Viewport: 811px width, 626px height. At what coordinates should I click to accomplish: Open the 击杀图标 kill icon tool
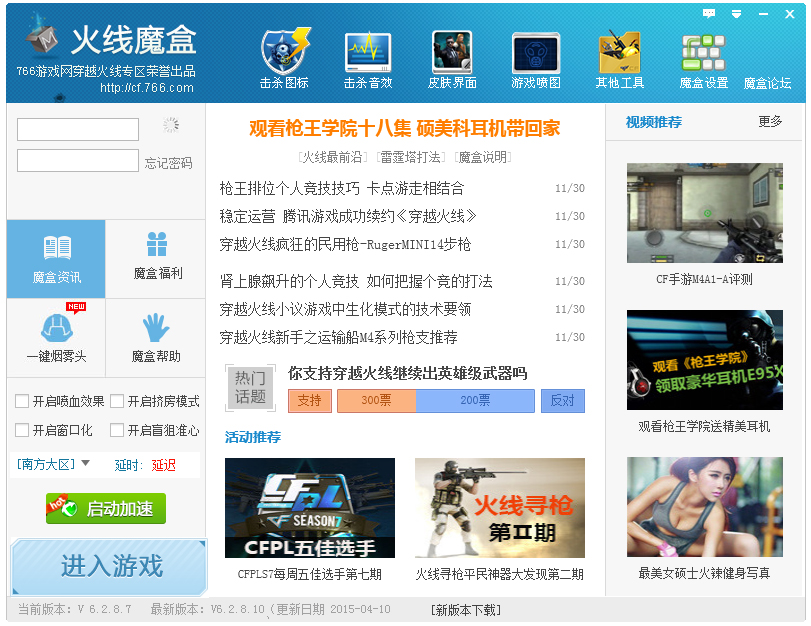[x=284, y=59]
